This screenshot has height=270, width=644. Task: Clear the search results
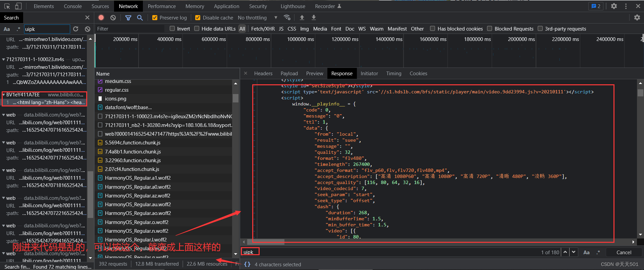click(x=88, y=29)
